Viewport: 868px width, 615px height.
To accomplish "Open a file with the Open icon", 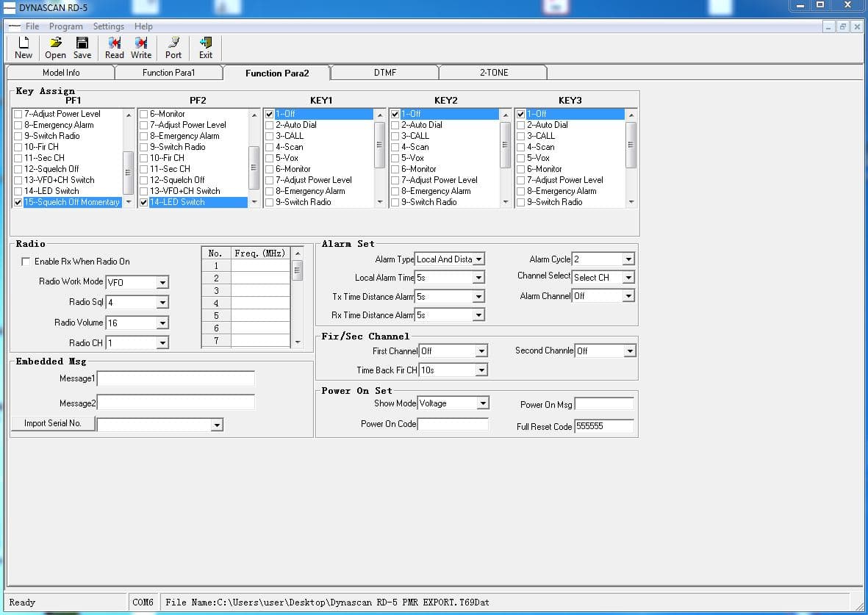I will click(55, 48).
